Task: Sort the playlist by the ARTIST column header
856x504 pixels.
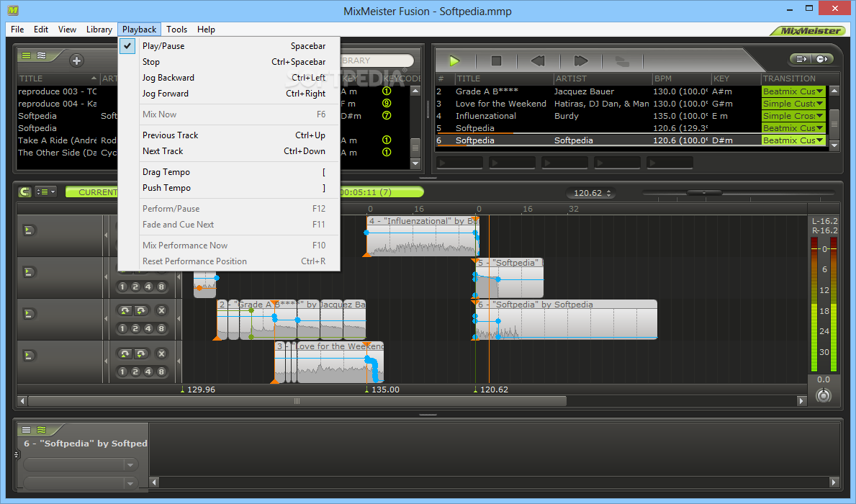Action: pyautogui.click(x=603, y=78)
